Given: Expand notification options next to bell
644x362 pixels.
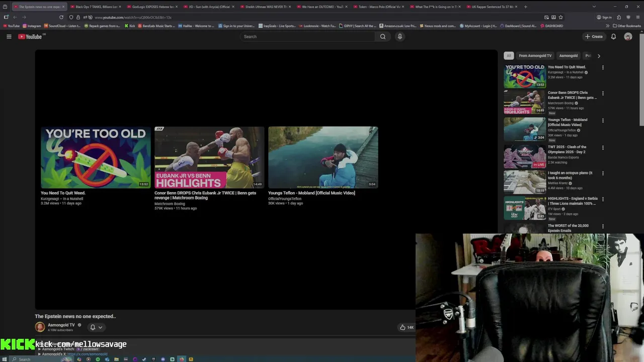Looking at the screenshot, I should (x=100, y=327).
